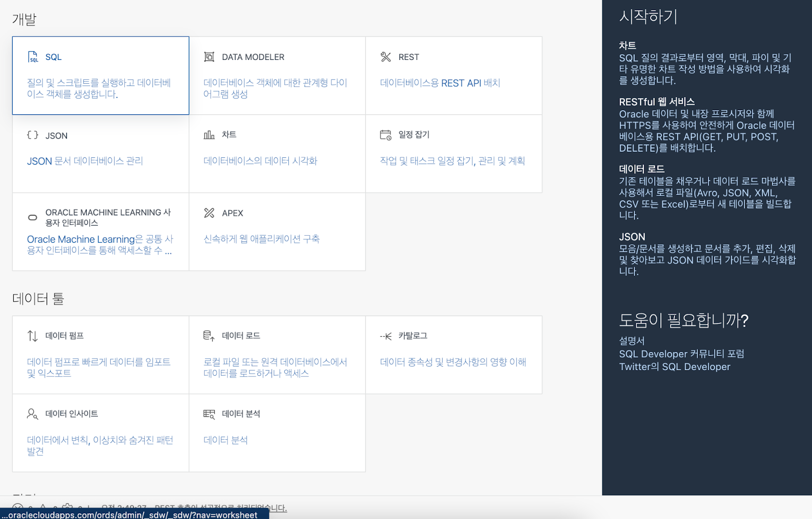The width and height of the screenshot is (812, 519).
Task: Click 'JSON 문서 데이터베이스 관리' description
Action: (x=85, y=161)
